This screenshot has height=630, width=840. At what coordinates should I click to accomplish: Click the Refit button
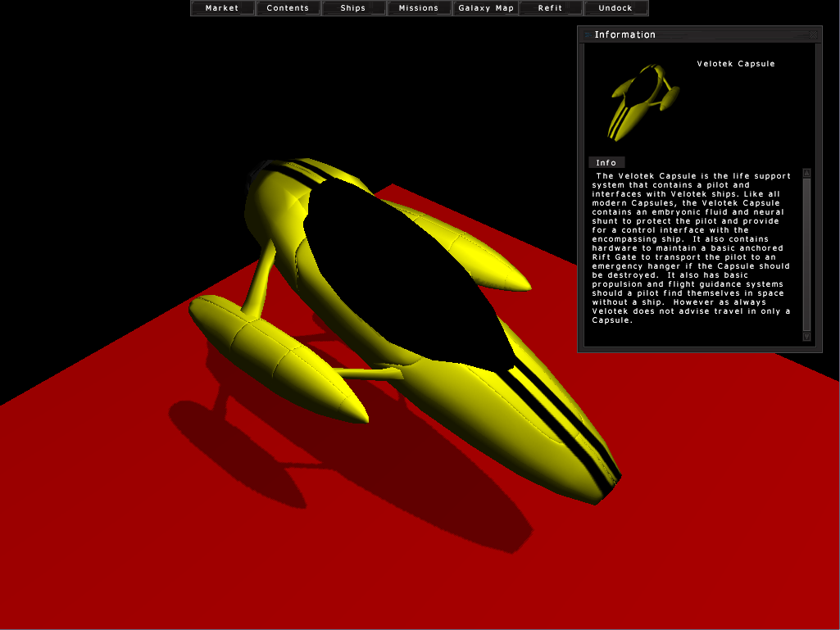550,8
